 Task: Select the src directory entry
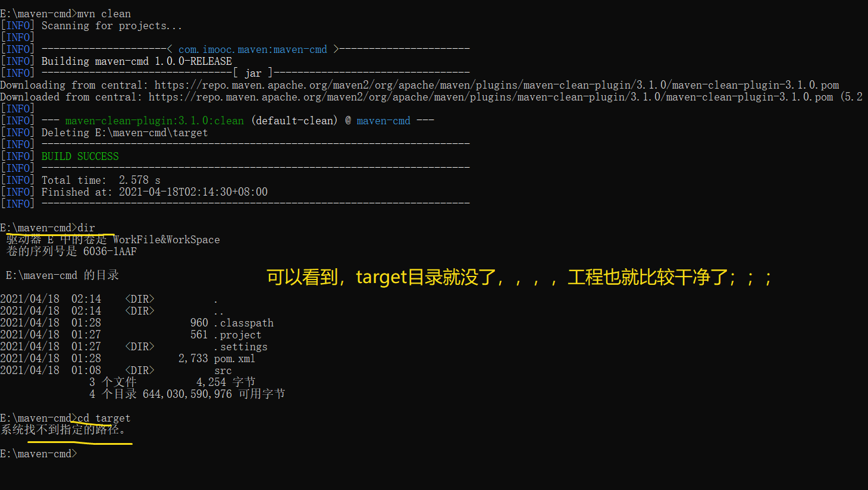(x=223, y=370)
